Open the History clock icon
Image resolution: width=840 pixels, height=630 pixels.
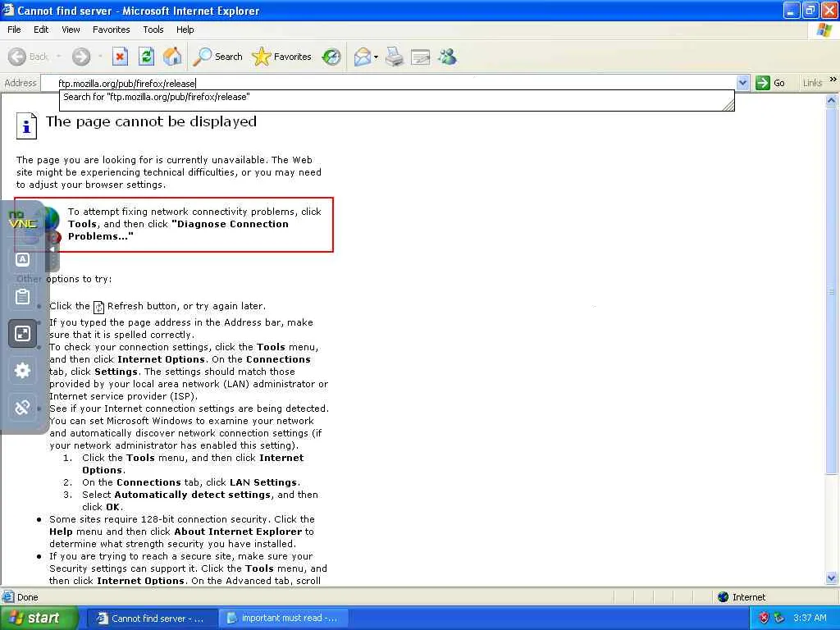point(331,57)
